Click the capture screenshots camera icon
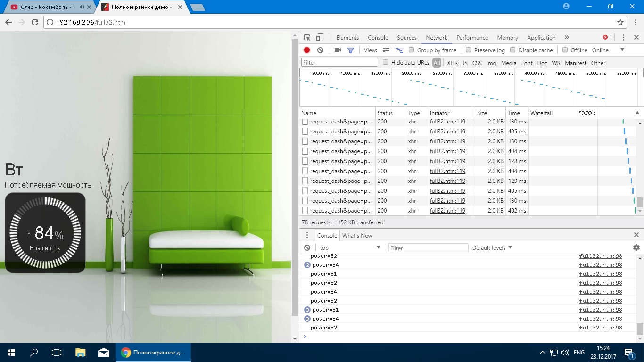The height and width of the screenshot is (362, 644). pyautogui.click(x=338, y=50)
